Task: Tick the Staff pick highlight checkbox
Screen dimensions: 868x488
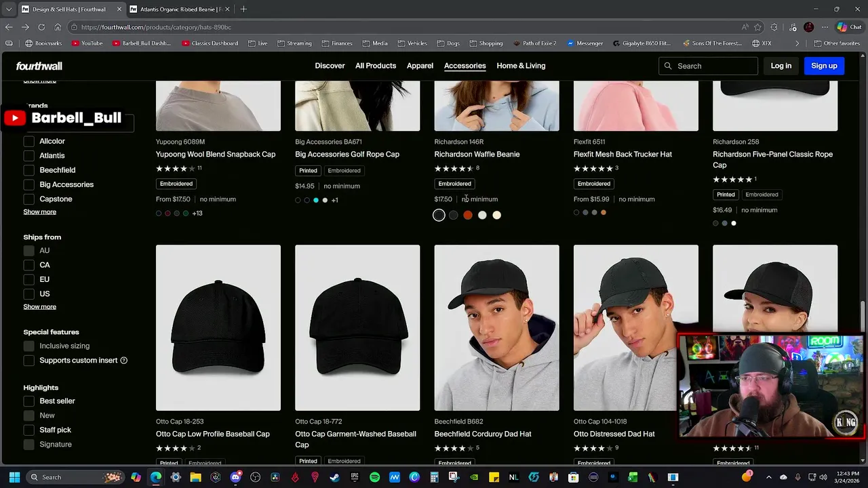Action: coord(29,430)
